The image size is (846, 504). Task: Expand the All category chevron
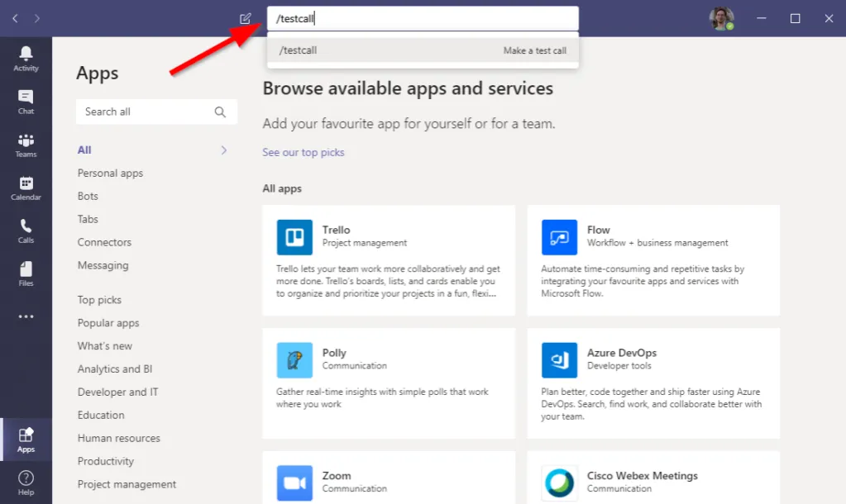pos(224,150)
